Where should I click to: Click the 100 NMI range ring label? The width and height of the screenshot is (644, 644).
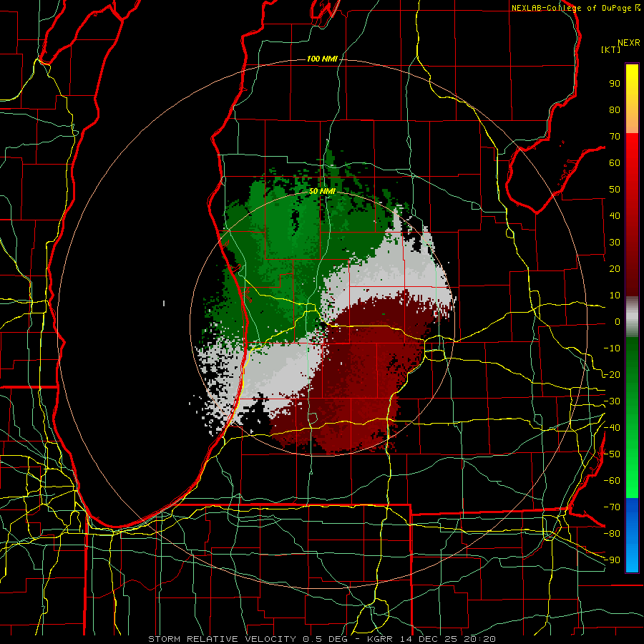323,59
